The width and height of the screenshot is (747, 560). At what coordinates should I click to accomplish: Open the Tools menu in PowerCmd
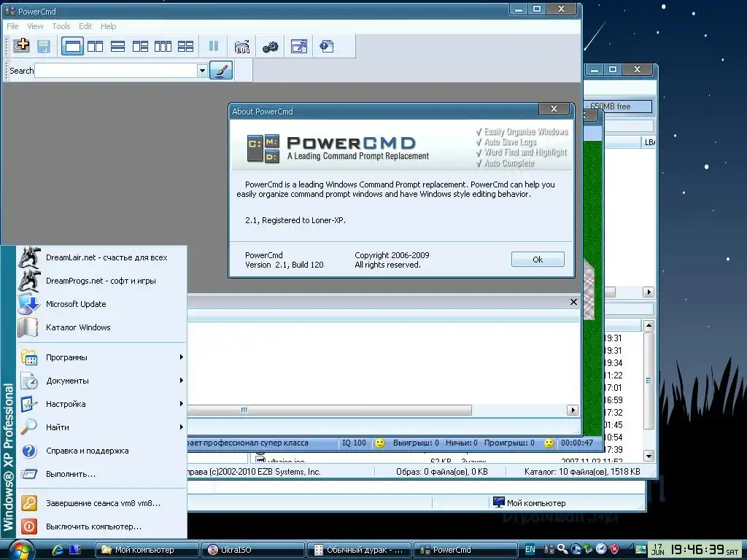point(61,26)
